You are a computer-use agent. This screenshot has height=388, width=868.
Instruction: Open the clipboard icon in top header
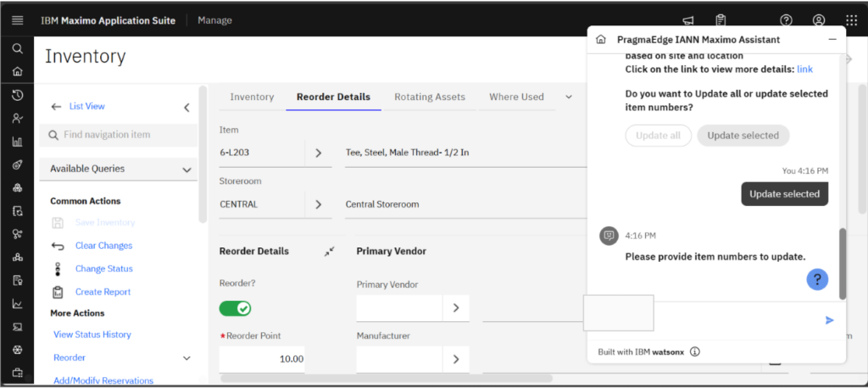click(721, 20)
